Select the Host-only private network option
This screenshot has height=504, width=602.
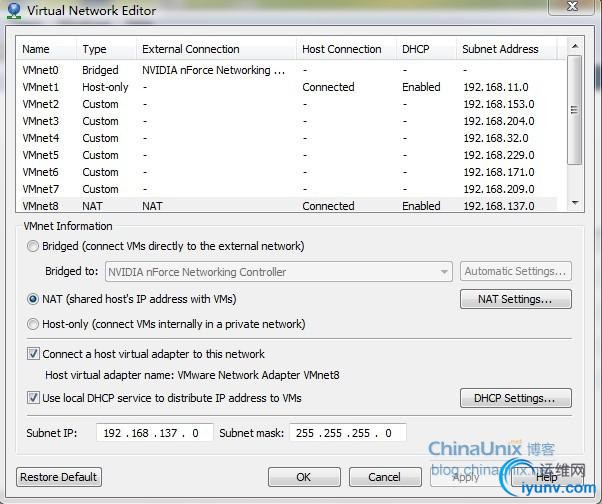pyautogui.click(x=33, y=324)
